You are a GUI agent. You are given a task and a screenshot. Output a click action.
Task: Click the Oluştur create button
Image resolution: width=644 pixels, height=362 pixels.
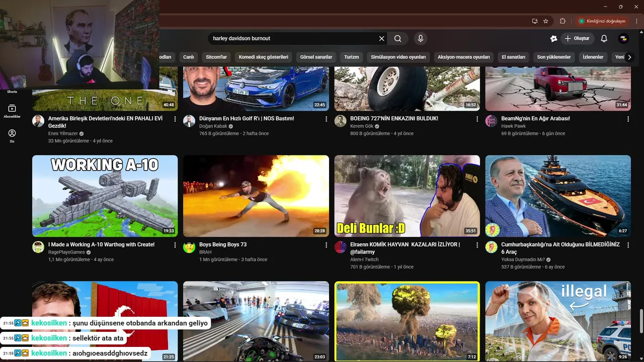coord(577,39)
